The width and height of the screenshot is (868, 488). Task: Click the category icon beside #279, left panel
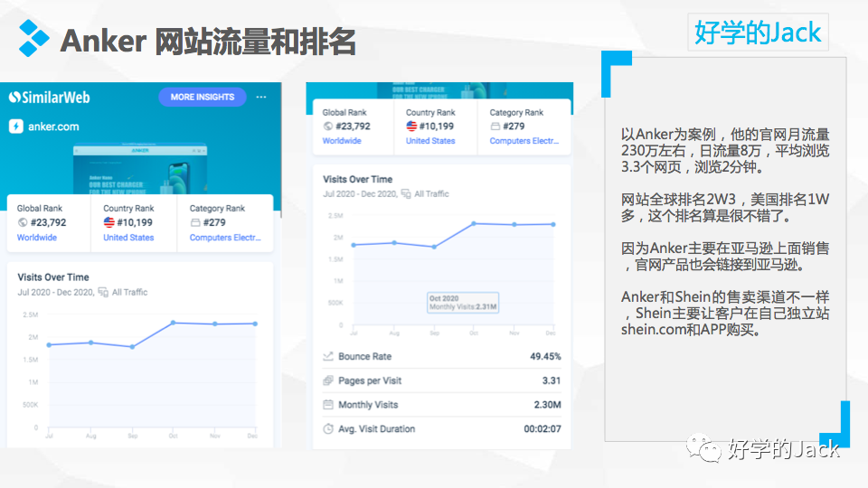click(195, 222)
